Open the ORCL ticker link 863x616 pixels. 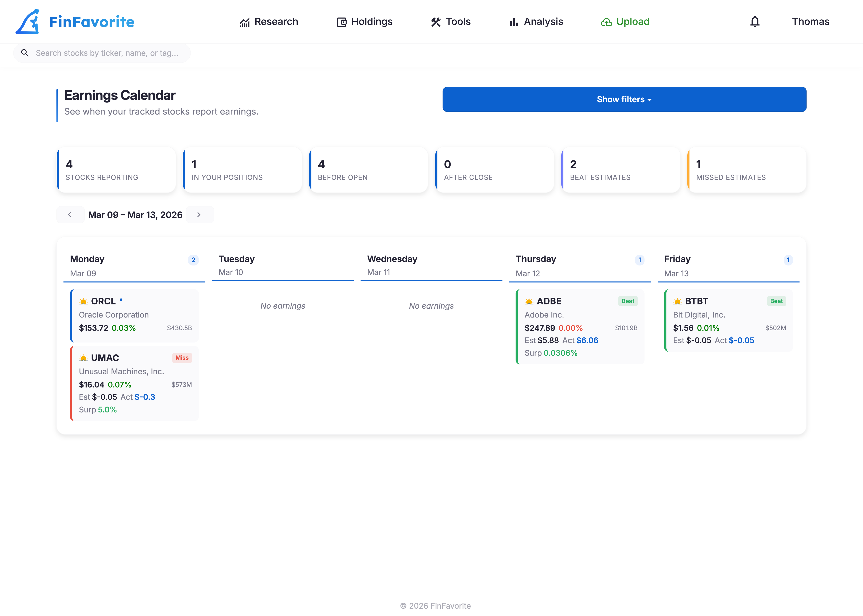[103, 301]
